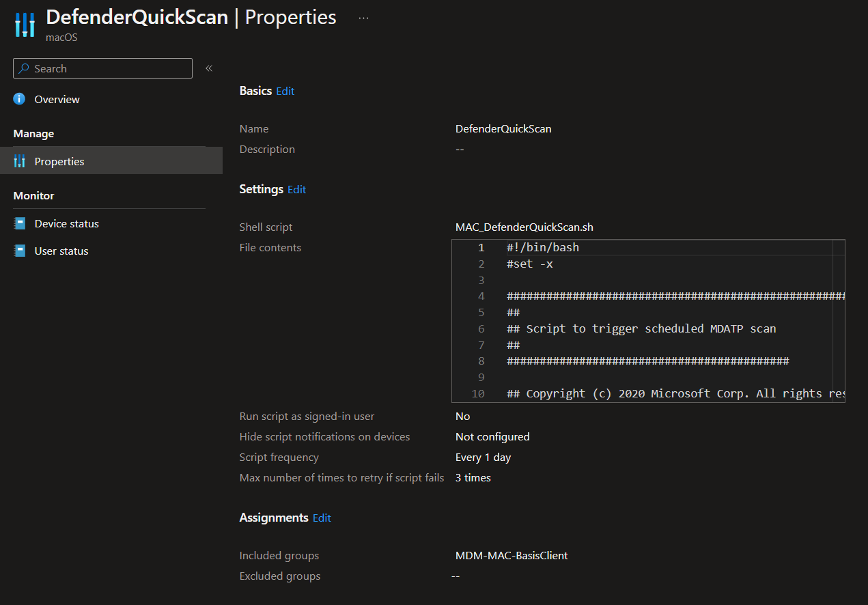Click the Properties sliders icon in sidebar
This screenshot has height=605, width=868.
pyautogui.click(x=19, y=161)
